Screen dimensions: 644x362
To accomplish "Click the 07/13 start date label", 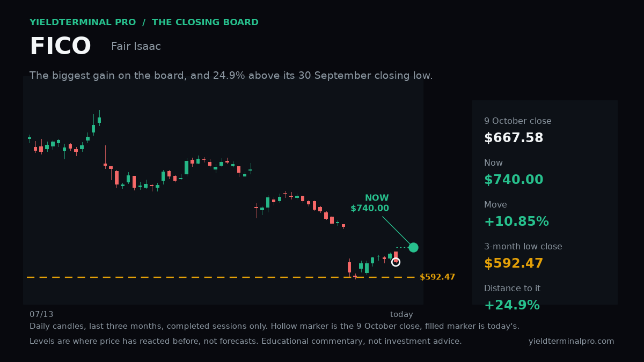I will (41, 315).
